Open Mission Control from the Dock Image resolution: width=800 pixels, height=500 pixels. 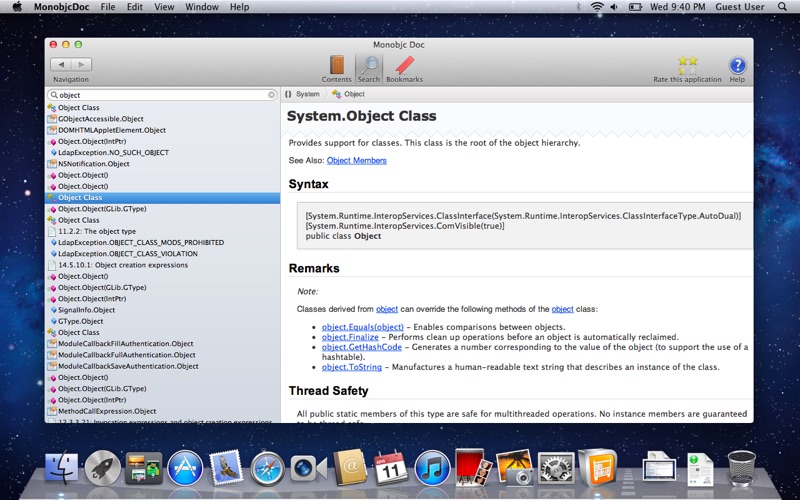144,468
